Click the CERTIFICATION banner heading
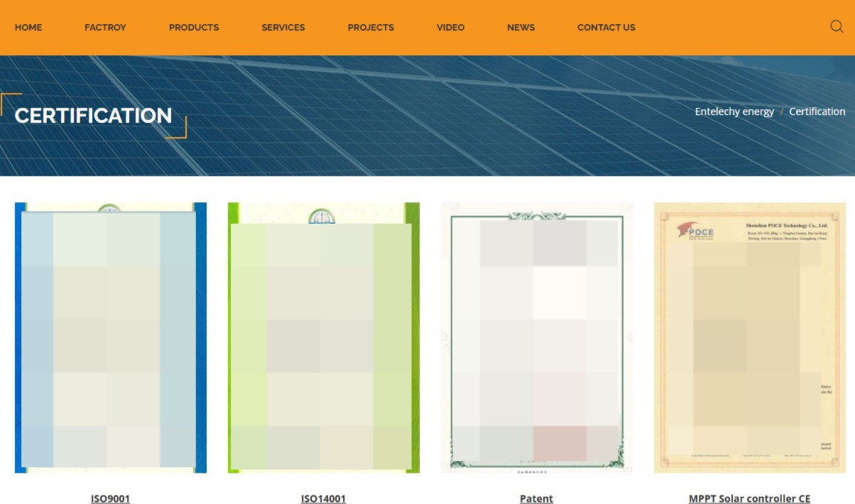Screen dimensions: 855x504 (x=93, y=116)
